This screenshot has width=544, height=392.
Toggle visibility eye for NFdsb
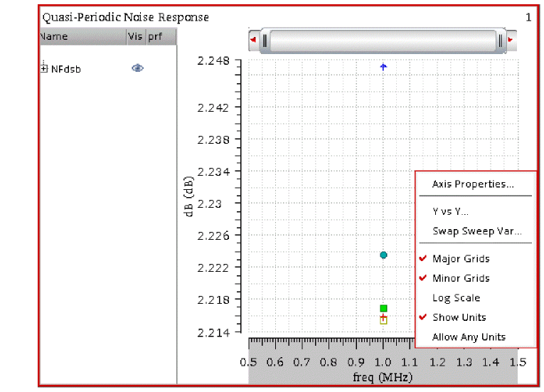tap(138, 68)
